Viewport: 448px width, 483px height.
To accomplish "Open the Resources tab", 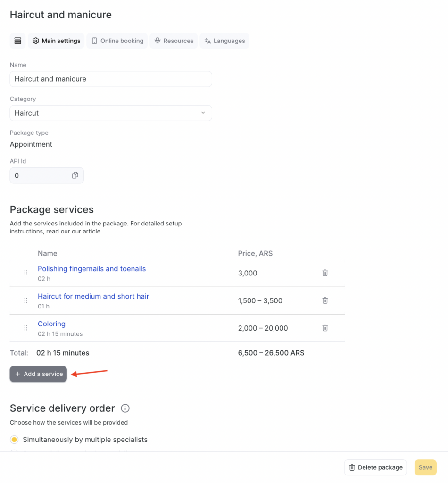I will coord(174,41).
